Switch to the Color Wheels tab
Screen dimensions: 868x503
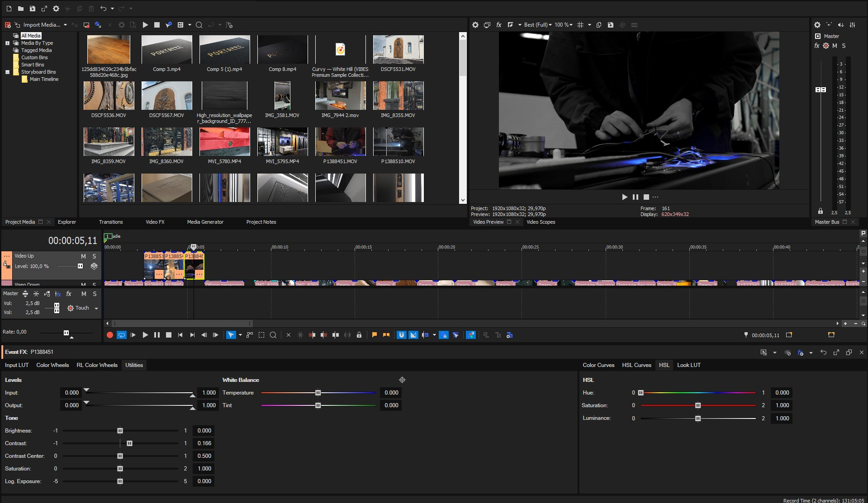pos(52,365)
